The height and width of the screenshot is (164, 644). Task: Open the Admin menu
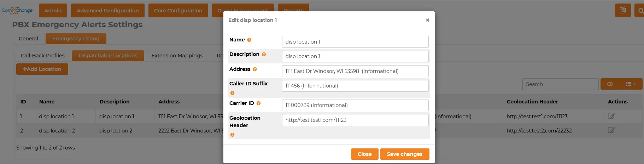53,11
